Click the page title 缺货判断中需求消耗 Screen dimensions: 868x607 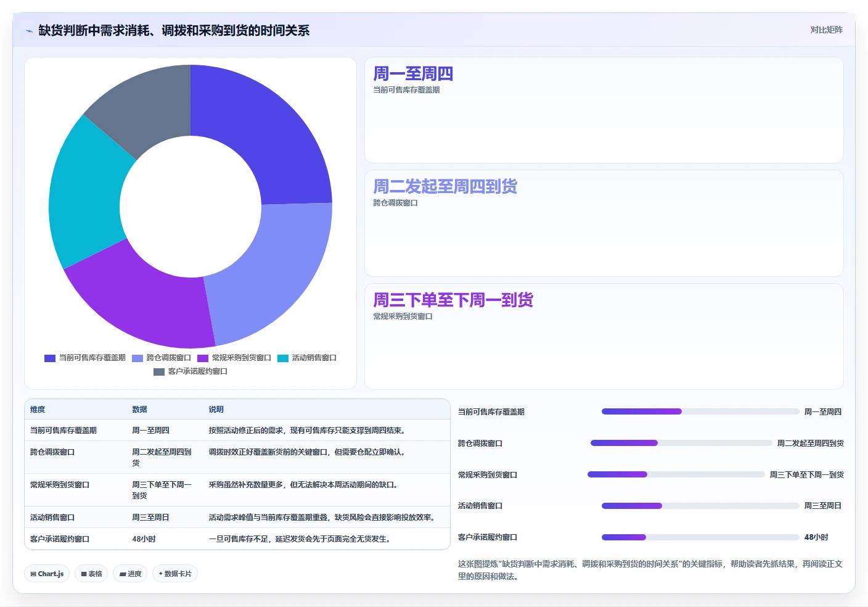click(174, 30)
